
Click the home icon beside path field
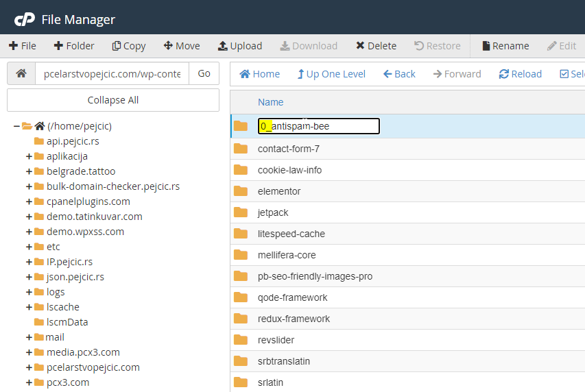(21, 73)
